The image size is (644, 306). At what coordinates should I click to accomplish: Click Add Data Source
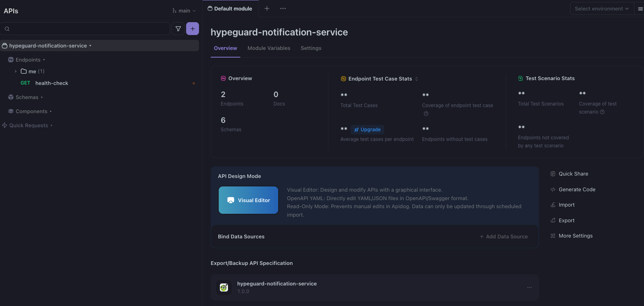coord(504,237)
